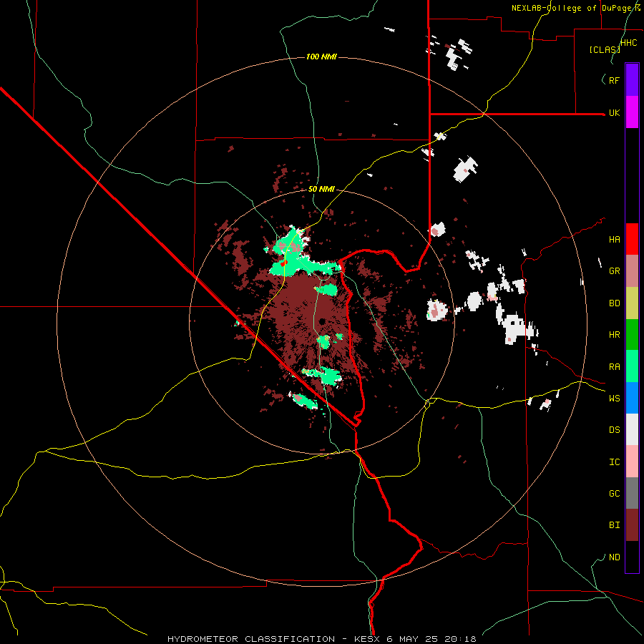
Task: Pick the HR green legend swatch
Action: pos(632,335)
